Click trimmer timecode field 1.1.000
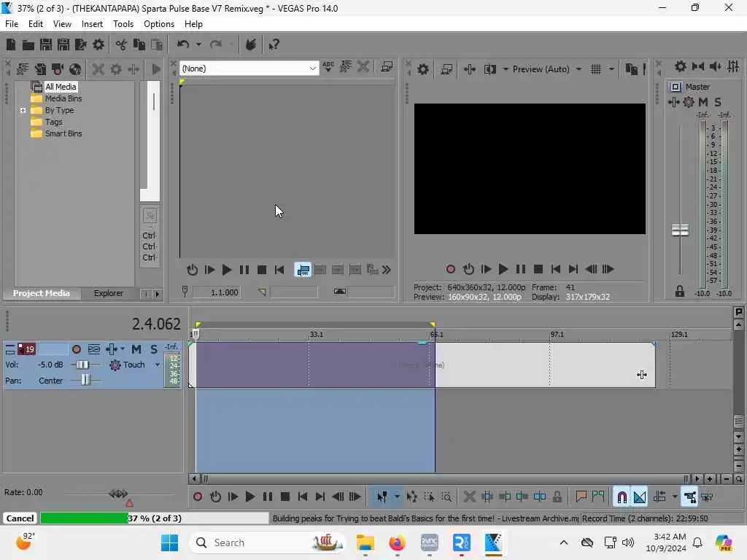The image size is (747, 560). point(216,292)
